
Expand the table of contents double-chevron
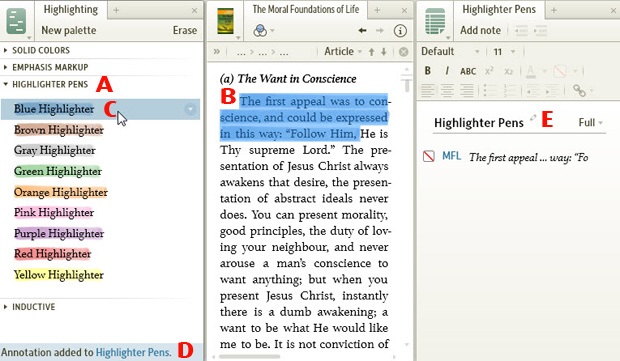pyautogui.click(x=217, y=51)
